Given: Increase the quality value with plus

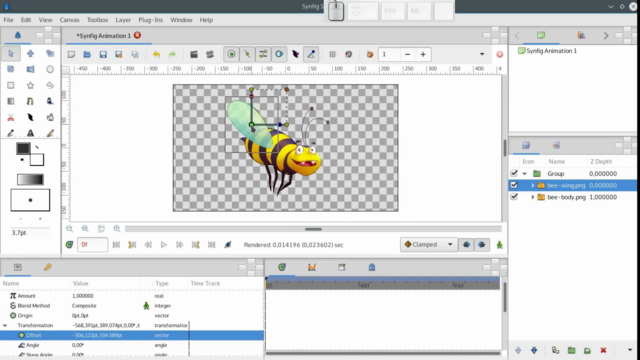Looking at the screenshot, I should (423, 54).
